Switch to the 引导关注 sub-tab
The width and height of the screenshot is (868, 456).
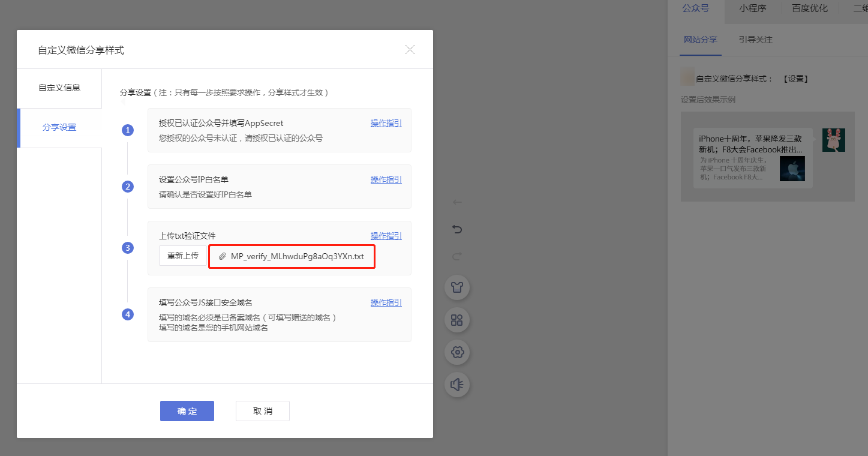pyautogui.click(x=756, y=40)
